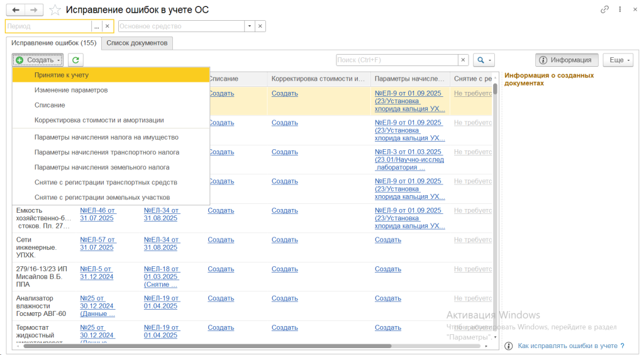Choose Параметры начисления транспортного налога from menu
644x355 pixels.
107,152
